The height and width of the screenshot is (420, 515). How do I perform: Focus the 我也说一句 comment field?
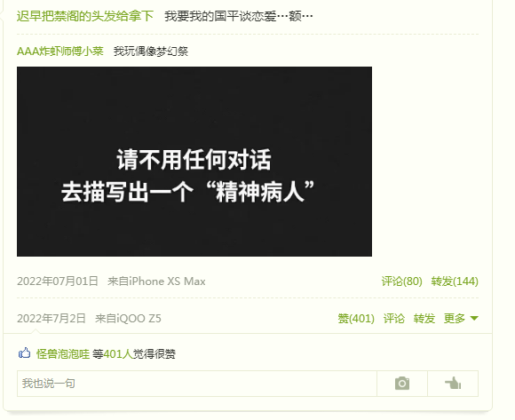point(197,384)
